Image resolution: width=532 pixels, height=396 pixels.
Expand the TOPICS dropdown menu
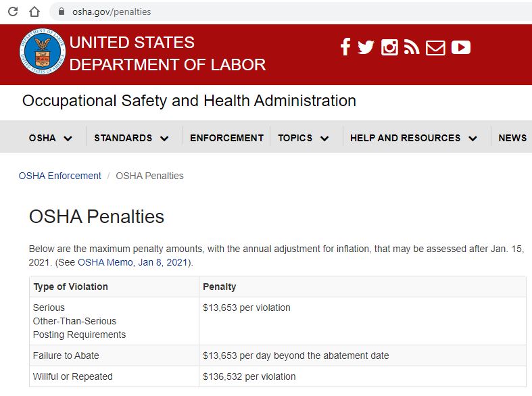(304, 138)
